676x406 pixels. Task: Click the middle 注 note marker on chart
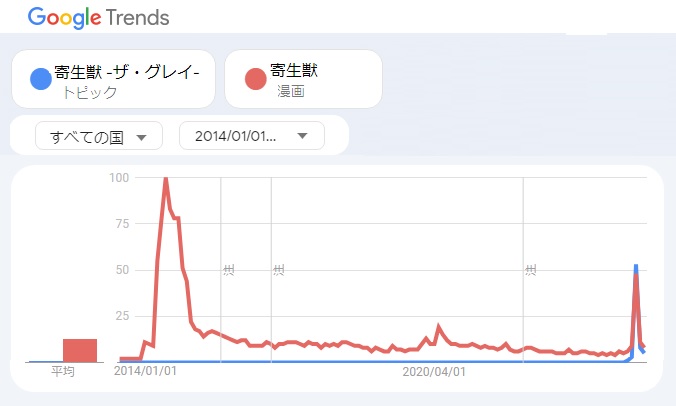(x=277, y=270)
